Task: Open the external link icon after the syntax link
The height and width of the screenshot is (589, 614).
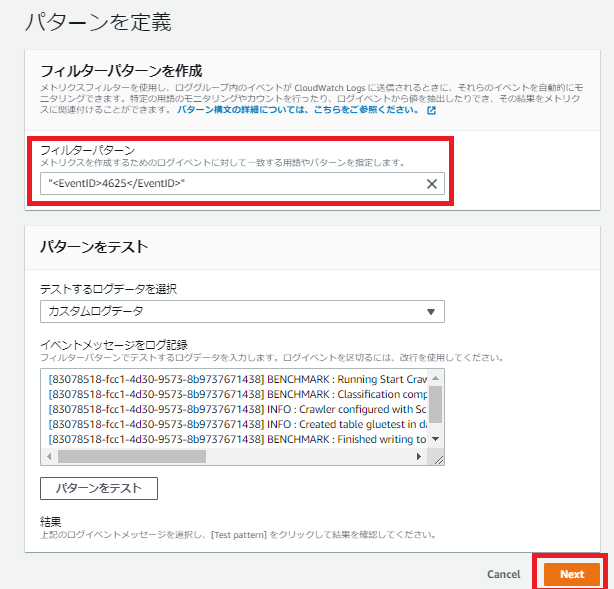Action: [x=431, y=110]
